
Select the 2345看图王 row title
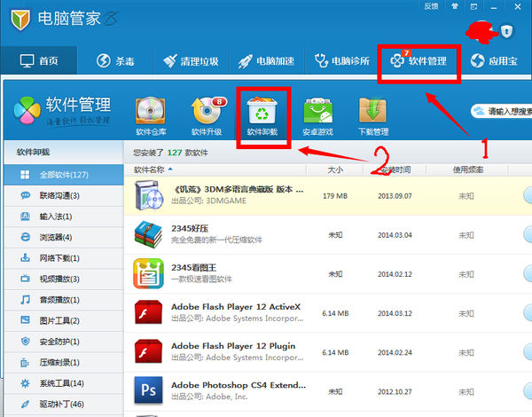(x=193, y=268)
